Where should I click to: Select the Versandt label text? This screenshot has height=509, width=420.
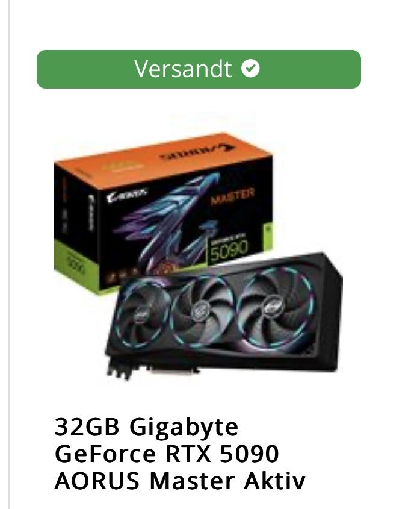click(184, 69)
